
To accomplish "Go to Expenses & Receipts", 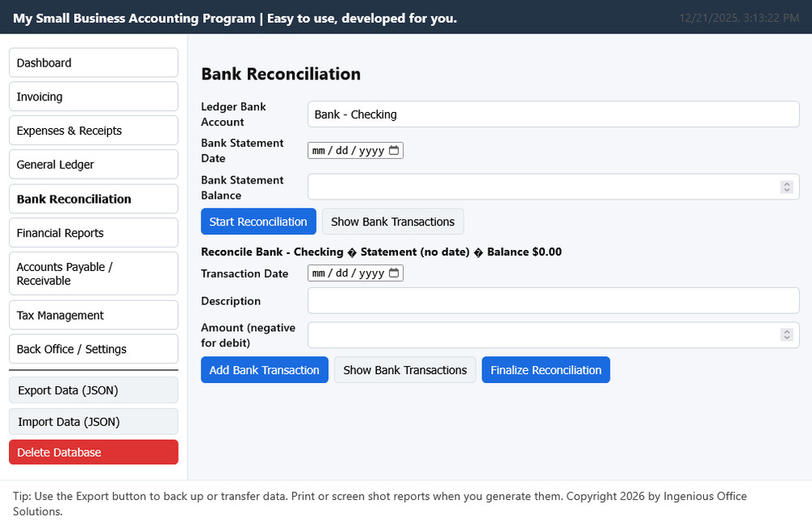I will pyautogui.click(x=93, y=130).
